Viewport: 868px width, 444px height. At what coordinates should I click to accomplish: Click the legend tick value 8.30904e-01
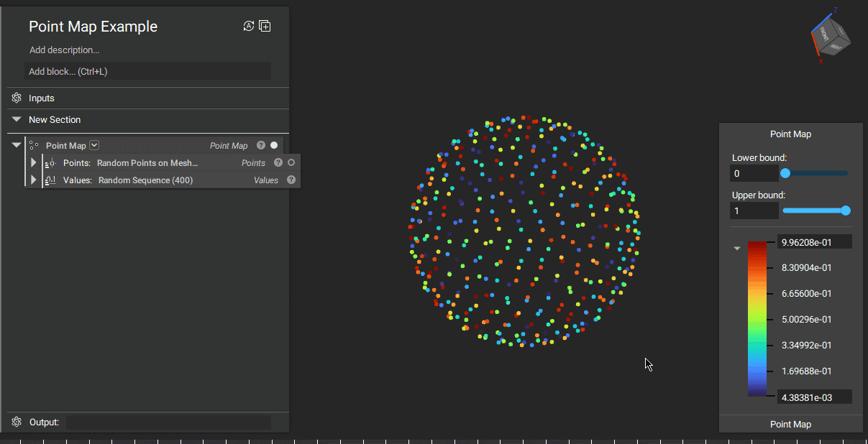point(806,267)
